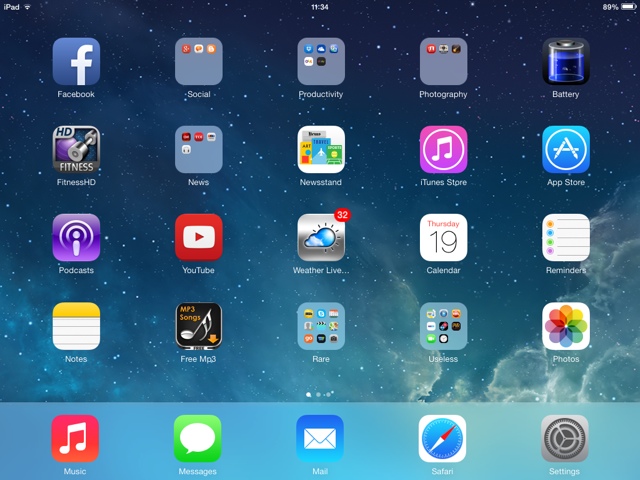Image resolution: width=640 pixels, height=480 pixels.
Task: Open the Photos app
Action: 566,326
